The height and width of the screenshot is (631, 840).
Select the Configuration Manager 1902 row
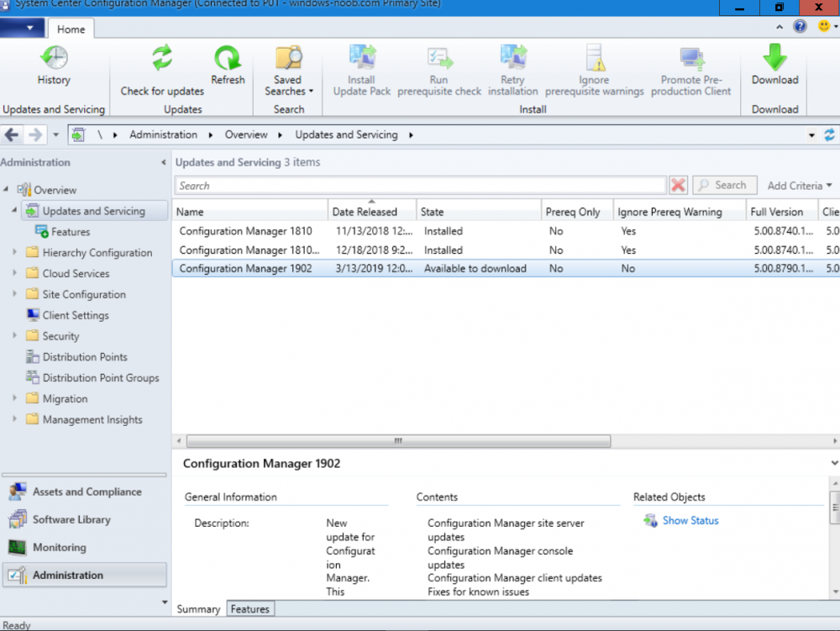click(x=506, y=268)
